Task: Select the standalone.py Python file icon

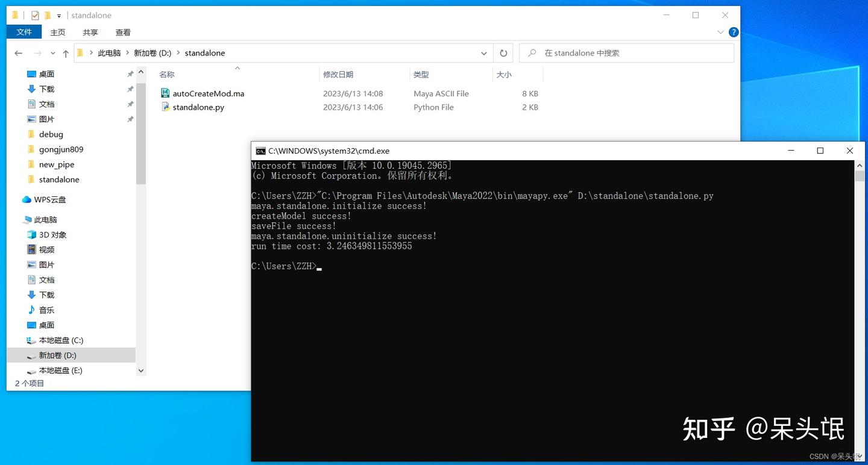Action: point(165,107)
